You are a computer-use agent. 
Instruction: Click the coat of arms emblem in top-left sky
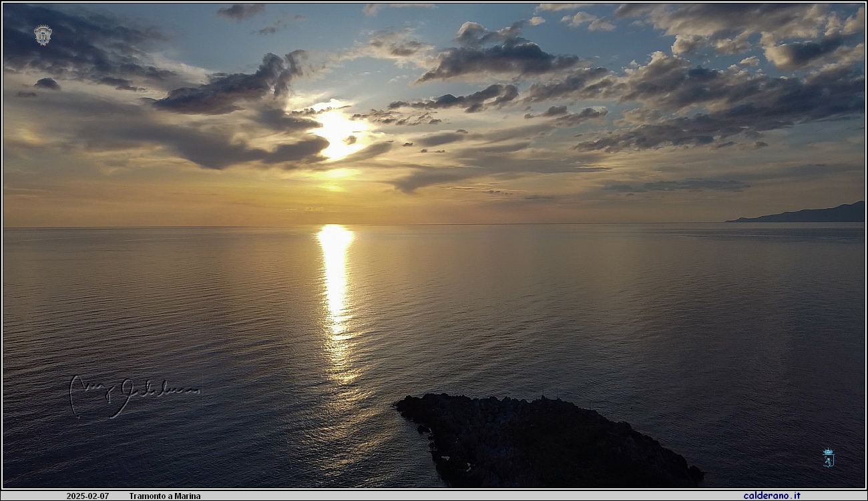tap(43, 35)
